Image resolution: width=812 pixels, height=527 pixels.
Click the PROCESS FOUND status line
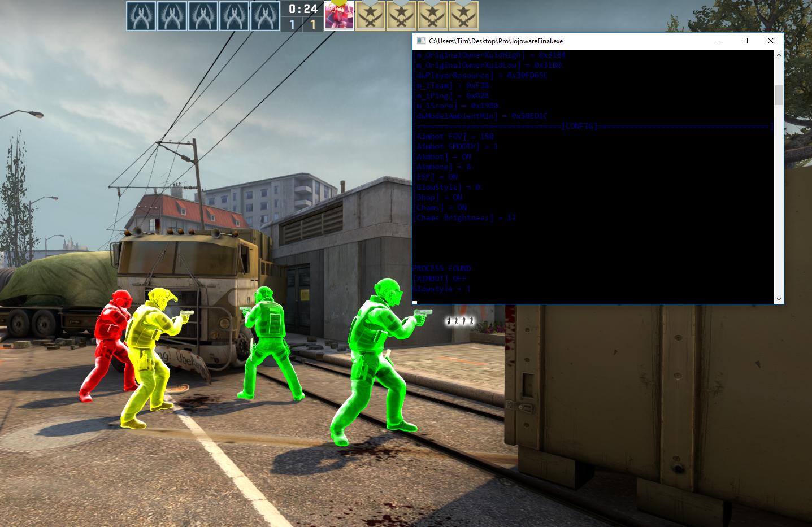pos(442,269)
